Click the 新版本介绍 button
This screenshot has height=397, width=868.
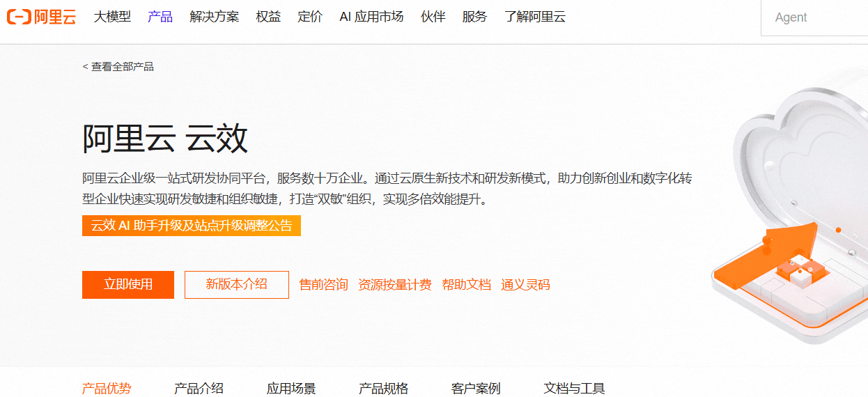(x=237, y=284)
